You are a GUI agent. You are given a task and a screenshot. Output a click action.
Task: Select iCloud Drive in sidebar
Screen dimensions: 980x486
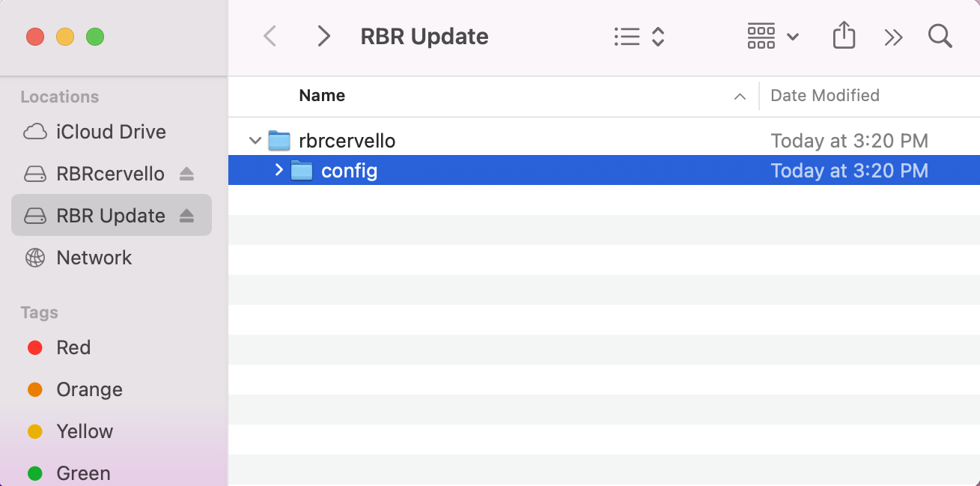pyautogui.click(x=111, y=132)
